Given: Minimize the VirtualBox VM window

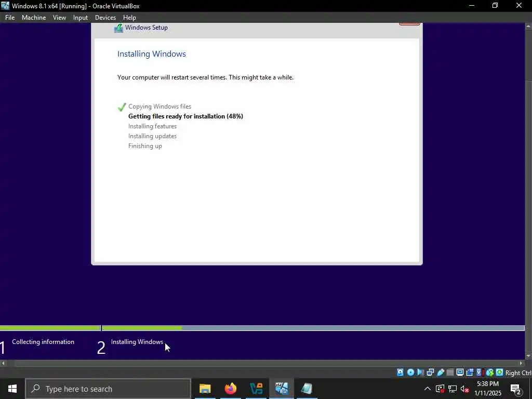Looking at the screenshot, I should click(x=471, y=6).
